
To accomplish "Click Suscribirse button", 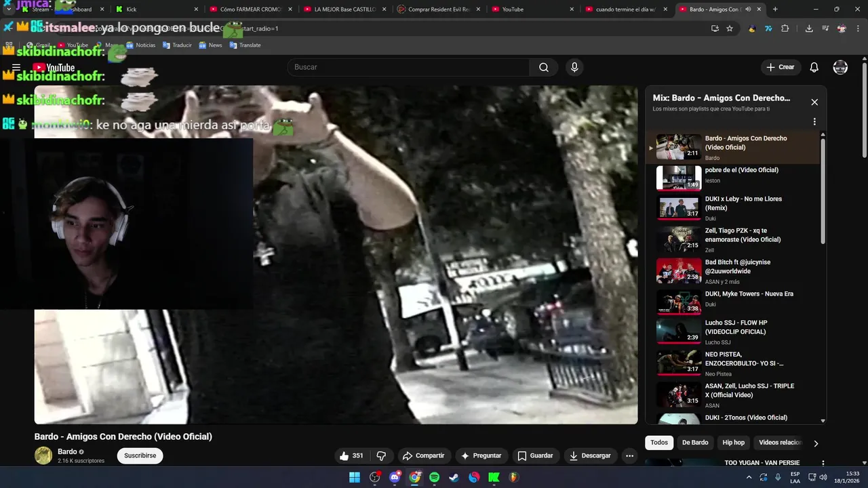I will coord(140,455).
